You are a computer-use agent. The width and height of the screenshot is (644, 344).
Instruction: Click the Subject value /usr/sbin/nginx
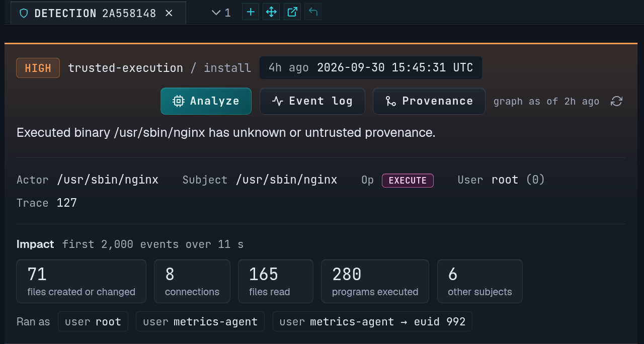(287, 180)
